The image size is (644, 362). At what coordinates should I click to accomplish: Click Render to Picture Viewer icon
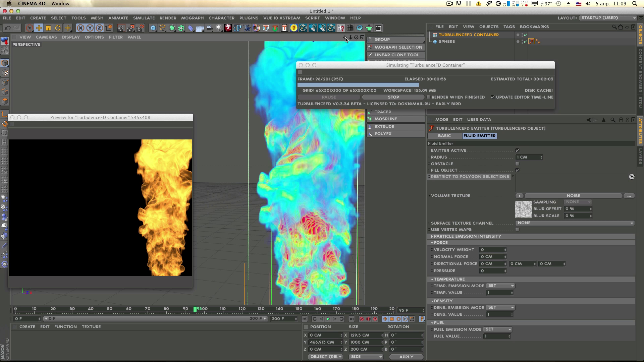click(x=130, y=28)
